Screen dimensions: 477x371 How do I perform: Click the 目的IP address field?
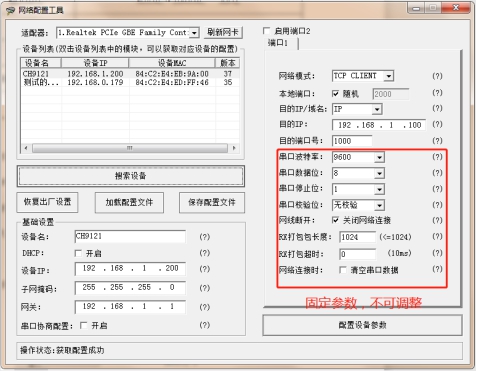pos(379,125)
